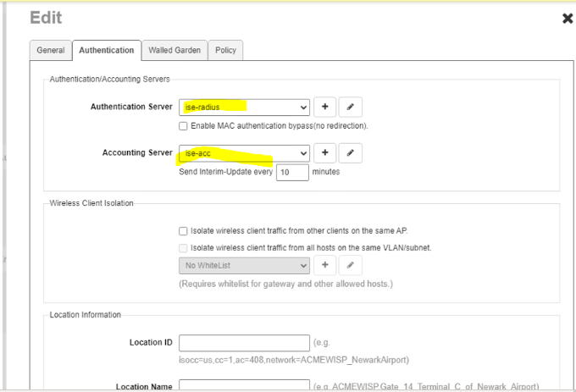The height and width of the screenshot is (392, 576).
Task: Focus the Location ID text field
Action: coord(244,343)
